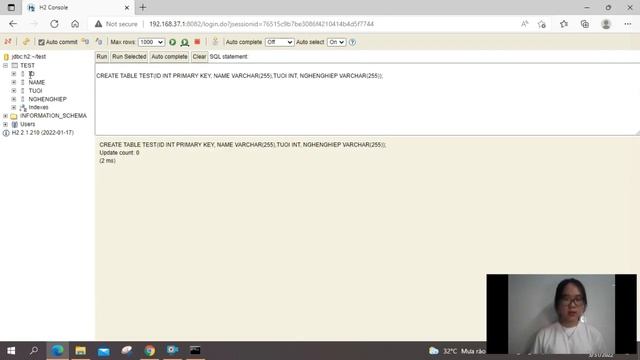This screenshot has height=360, width=640.
Task: Click the NAME column in tree
Action: tap(37, 82)
